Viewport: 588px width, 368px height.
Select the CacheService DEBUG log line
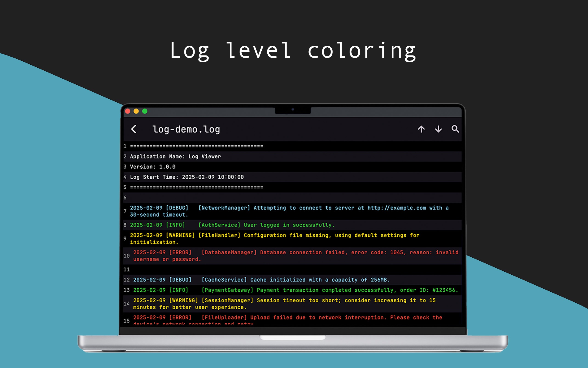tap(293, 280)
